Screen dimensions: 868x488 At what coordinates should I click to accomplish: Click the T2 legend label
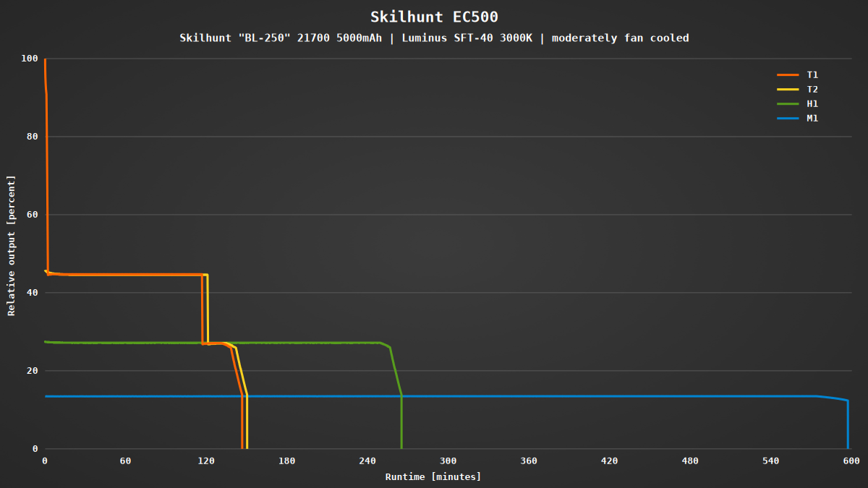click(812, 90)
